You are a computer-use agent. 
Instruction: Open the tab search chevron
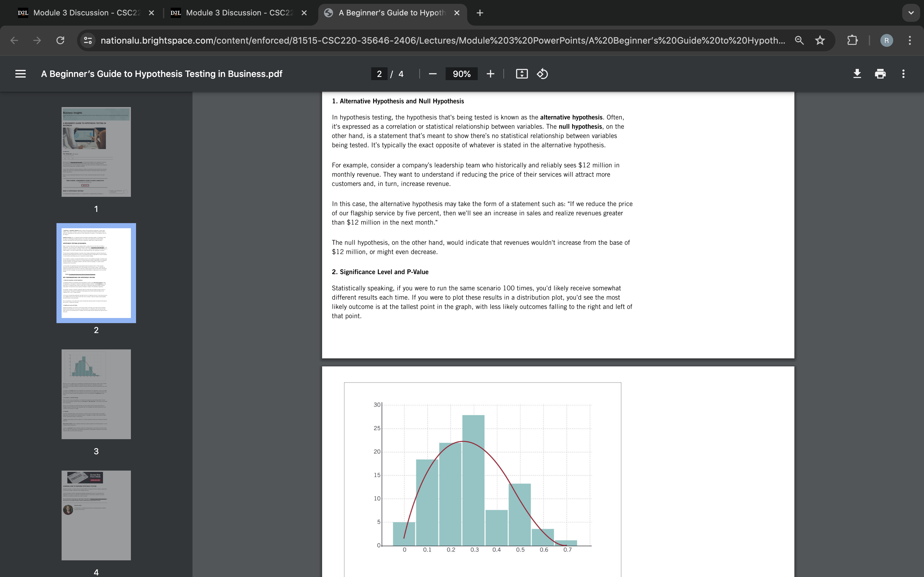(x=911, y=13)
